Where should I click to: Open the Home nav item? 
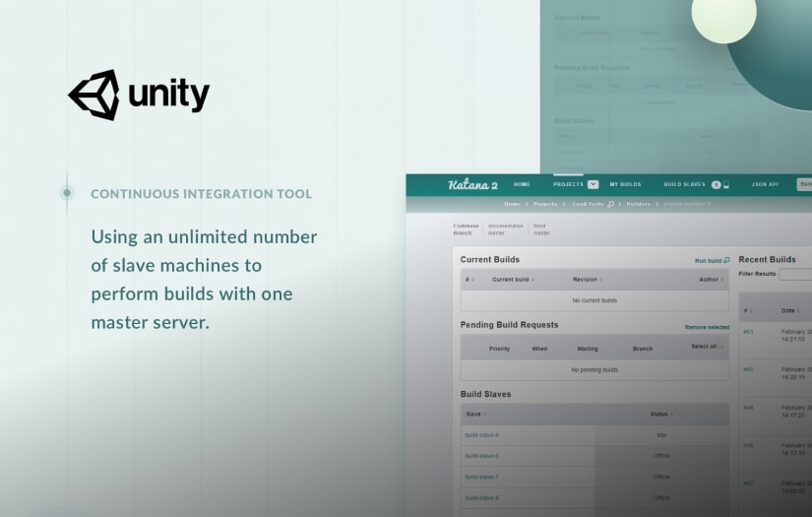pyautogui.click(x=522, y=184)
